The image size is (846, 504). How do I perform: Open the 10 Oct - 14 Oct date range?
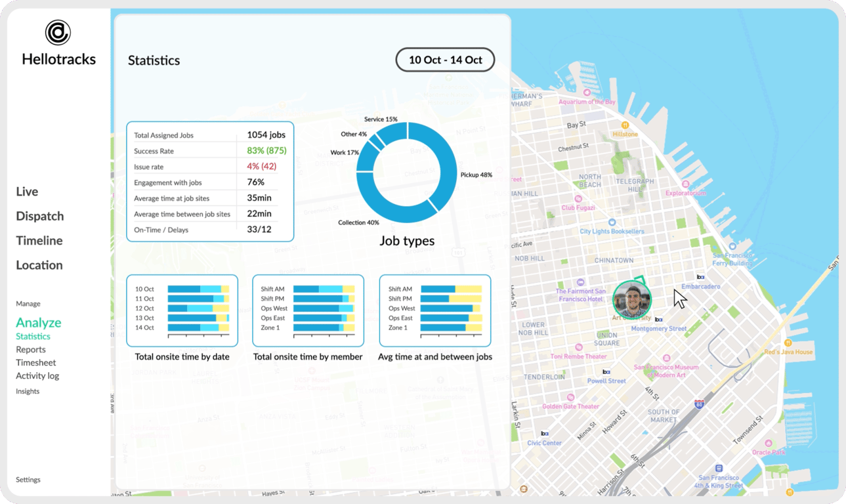click(x=445, y=60)
